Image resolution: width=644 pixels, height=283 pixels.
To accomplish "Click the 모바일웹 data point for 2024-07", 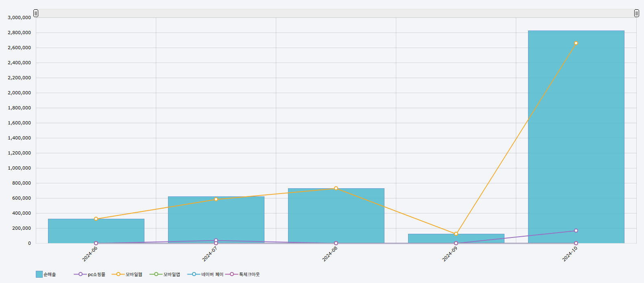I will coord(216,199).
